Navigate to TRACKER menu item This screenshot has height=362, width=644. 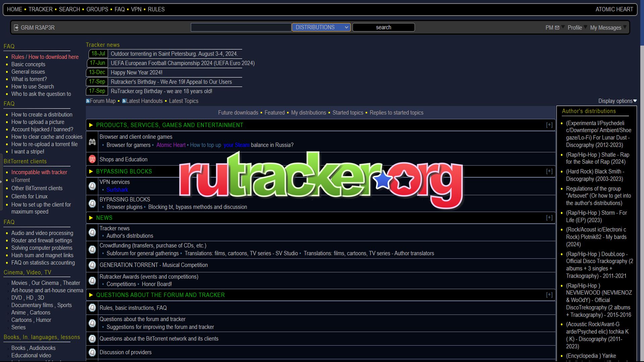pyautogui.click(x=40, y=9)
